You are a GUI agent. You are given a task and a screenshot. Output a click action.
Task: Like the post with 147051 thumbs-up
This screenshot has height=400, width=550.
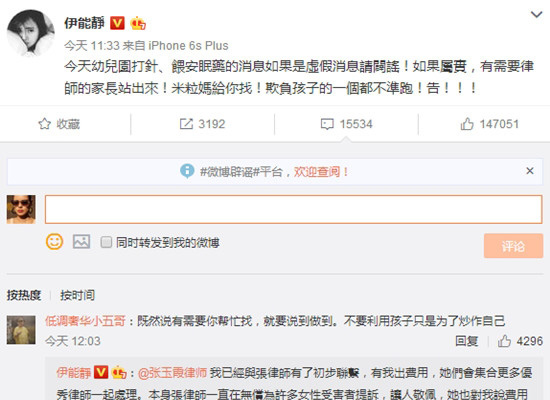point(467,124)
